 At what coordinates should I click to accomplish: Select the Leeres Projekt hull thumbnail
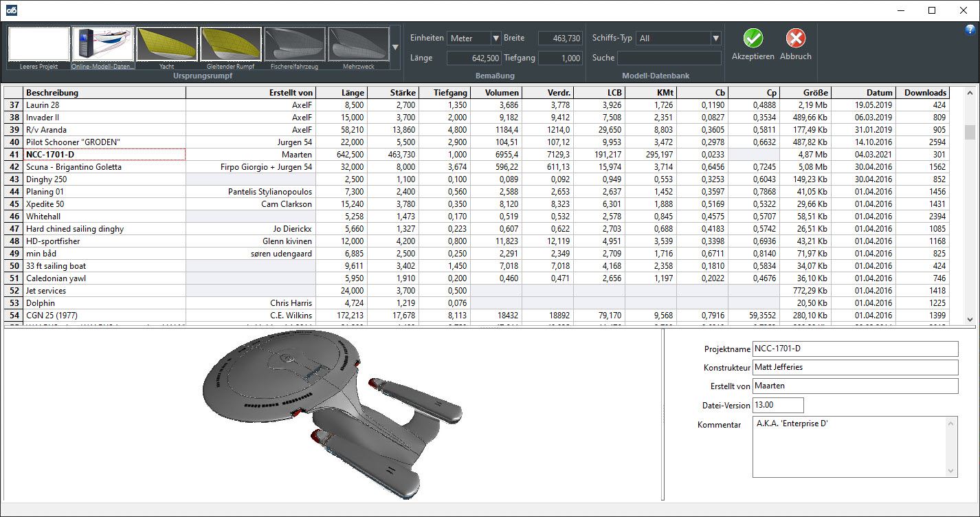pyautogui.click(x=39, y=47)
